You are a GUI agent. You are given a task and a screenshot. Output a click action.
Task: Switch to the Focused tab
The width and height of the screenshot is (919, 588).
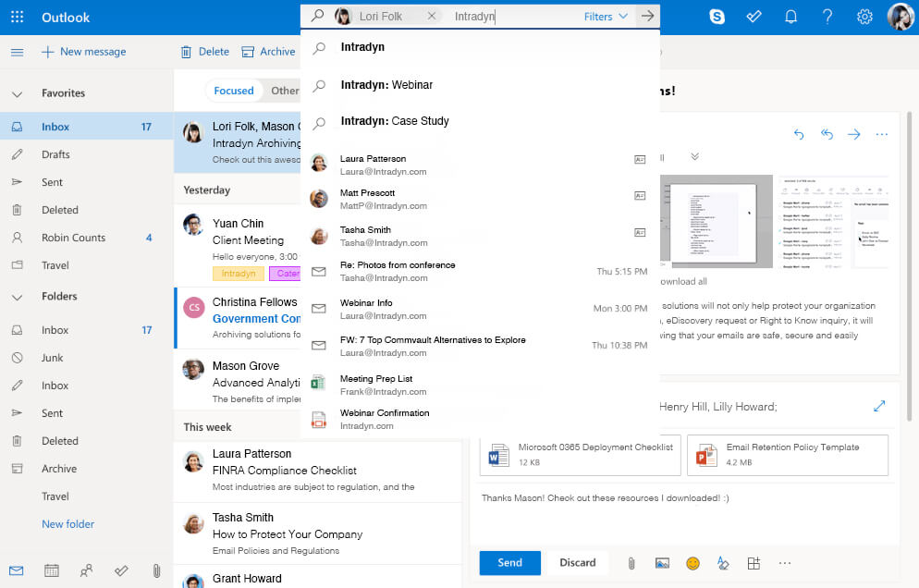coord(234,90)
